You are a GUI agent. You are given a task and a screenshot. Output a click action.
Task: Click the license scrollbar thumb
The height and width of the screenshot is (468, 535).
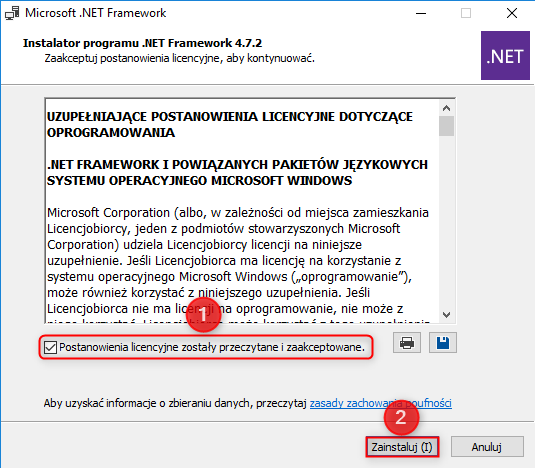click(446, 126)
